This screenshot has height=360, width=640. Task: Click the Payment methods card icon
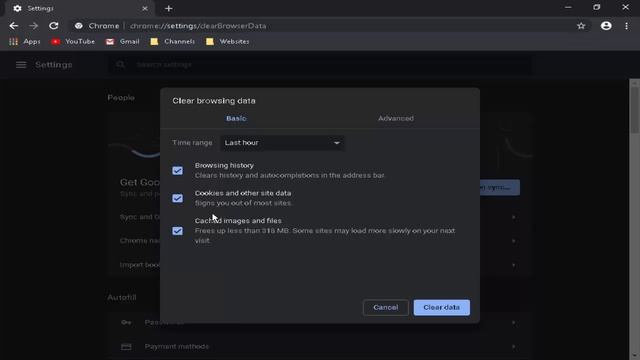[126, 347]
